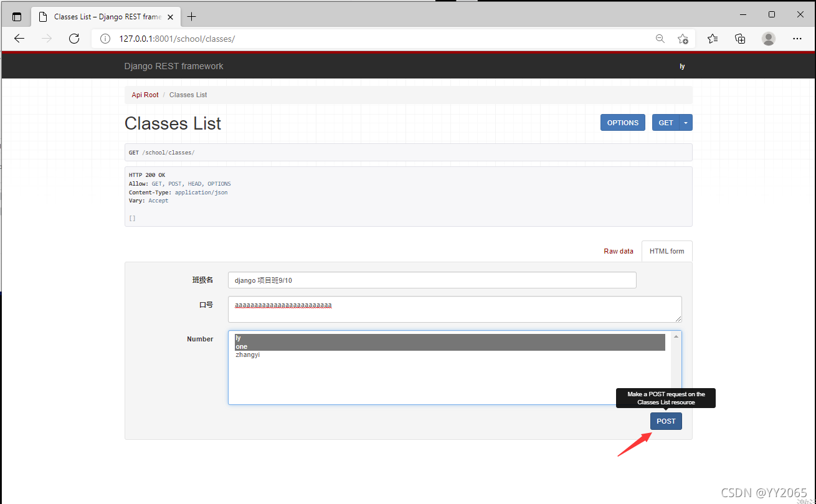The height and width of the screenshot is (504, 816).
Task: Click the browser forward arrow
Action: coord(47,39)
